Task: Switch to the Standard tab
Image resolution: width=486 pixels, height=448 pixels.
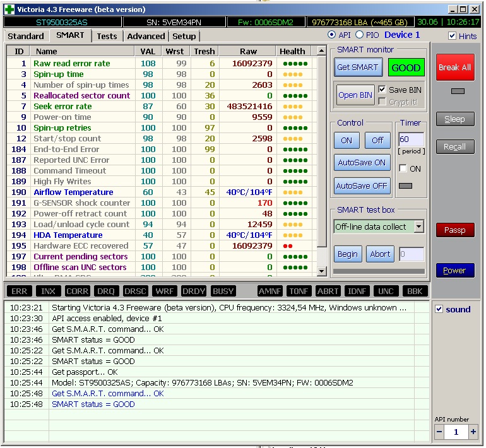Action: pos(26,36)
